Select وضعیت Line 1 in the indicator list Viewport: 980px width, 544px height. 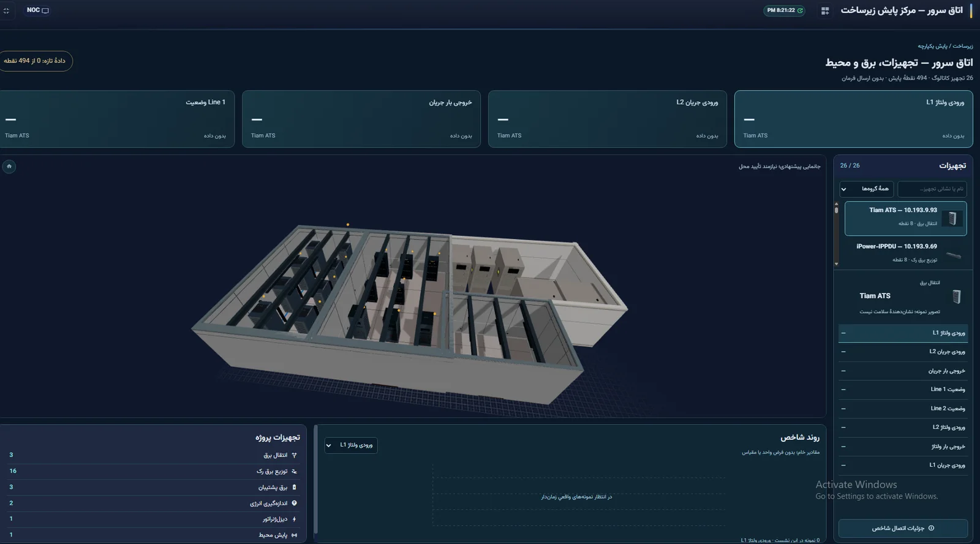pos(903,390)
